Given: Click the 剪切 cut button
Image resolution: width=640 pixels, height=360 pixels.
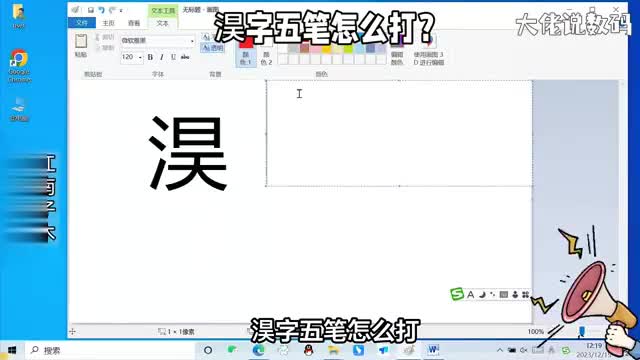Looking at the screenshot, I should [104, 37].
